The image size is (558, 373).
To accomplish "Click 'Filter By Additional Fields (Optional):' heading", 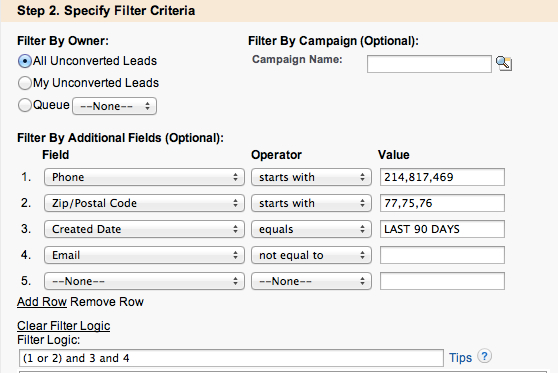I will pyautogui.click(x=121, y=138).
